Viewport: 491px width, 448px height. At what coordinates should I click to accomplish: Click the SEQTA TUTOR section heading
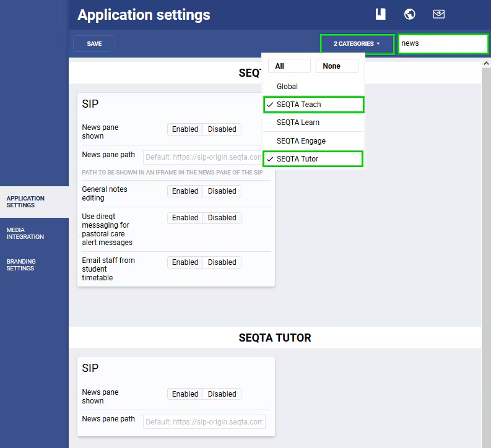(275, 338)
